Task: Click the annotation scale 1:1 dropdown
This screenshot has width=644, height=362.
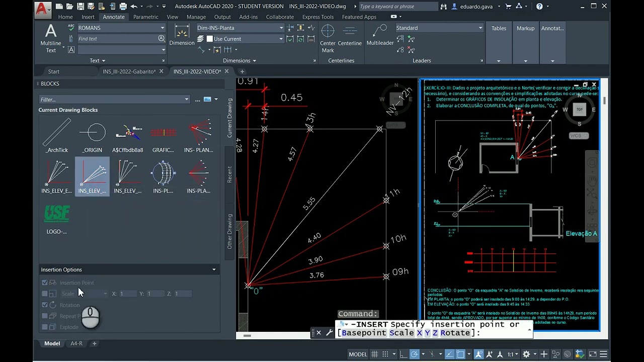Action: pyautogui.click(x=513, y=354)
